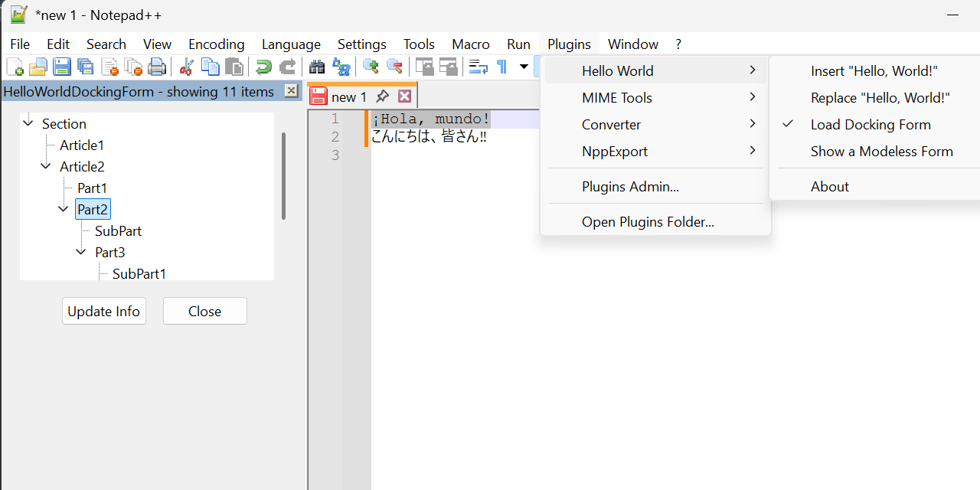
Task: Toggle Word Wrap in the toolbar
Action: point(479,67)
